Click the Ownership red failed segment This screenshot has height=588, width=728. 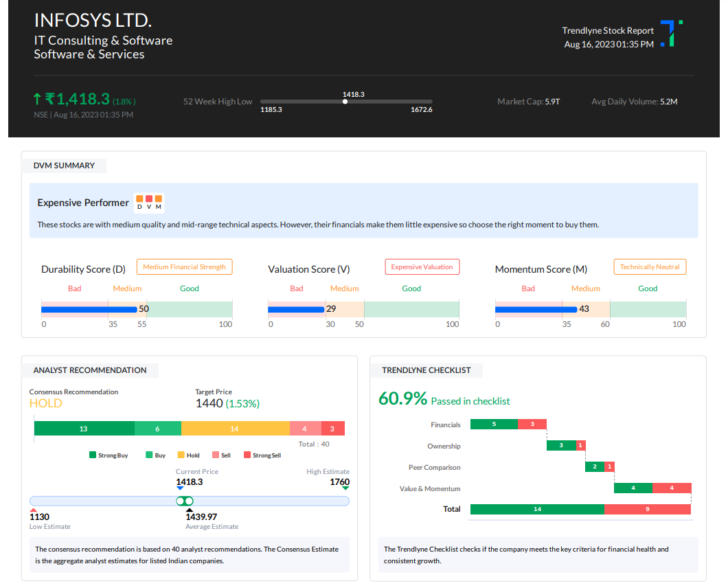tap(581, 445)
